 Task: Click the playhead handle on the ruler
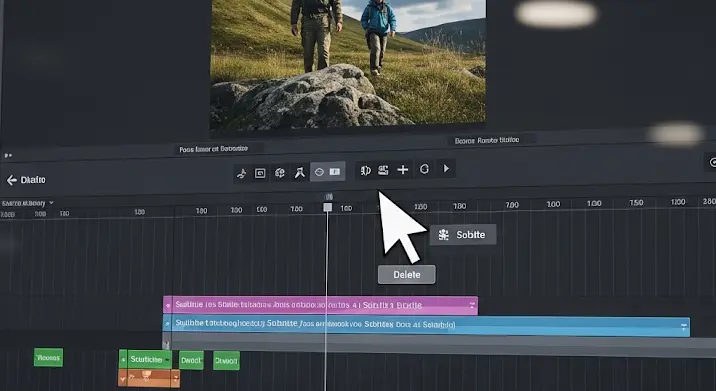[328, 207]
